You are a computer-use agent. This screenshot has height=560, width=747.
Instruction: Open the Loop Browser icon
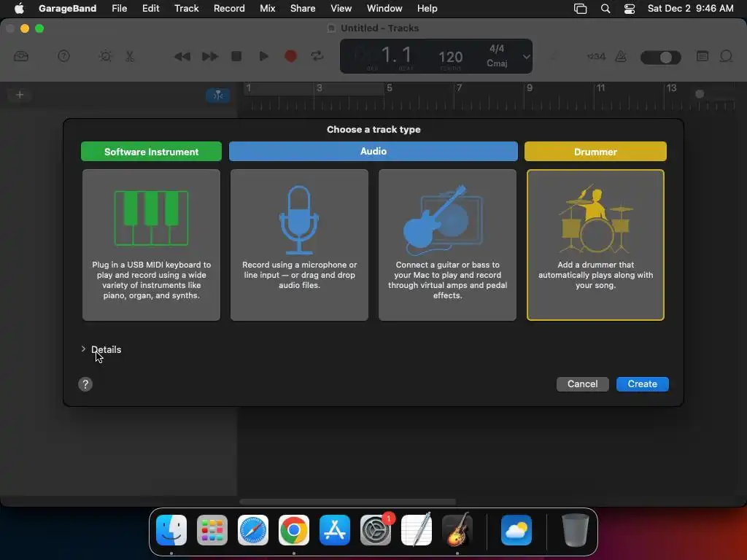click(726, 56)
